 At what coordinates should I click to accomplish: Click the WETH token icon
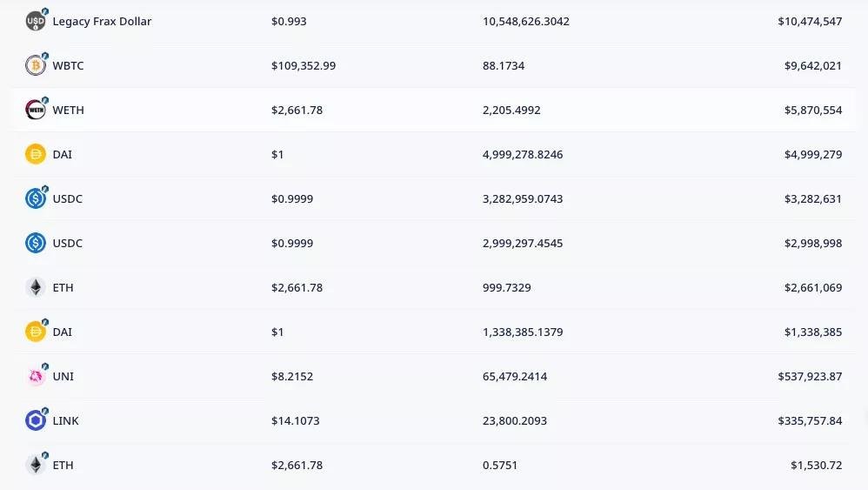coord(36,110)
